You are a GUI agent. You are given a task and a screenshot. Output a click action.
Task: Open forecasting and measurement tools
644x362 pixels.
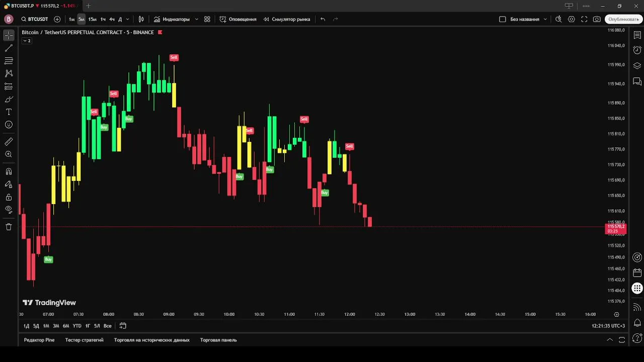point(9,86)
